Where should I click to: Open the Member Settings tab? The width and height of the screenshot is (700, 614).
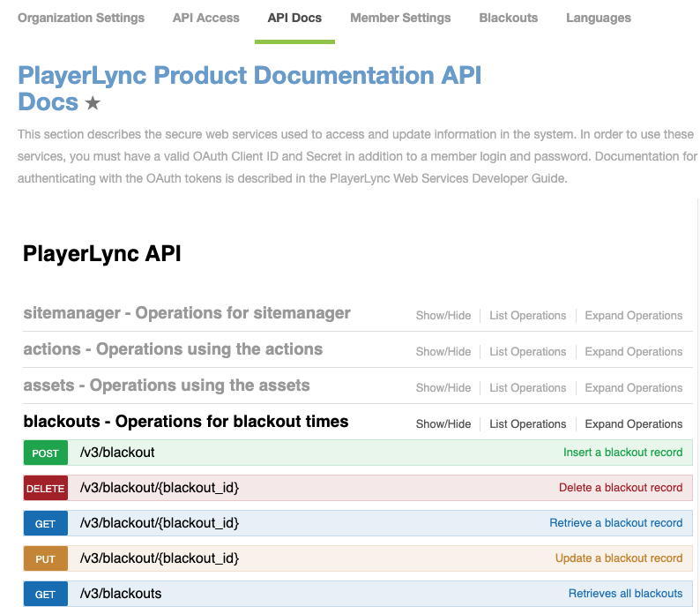click(x=400, y=18)
